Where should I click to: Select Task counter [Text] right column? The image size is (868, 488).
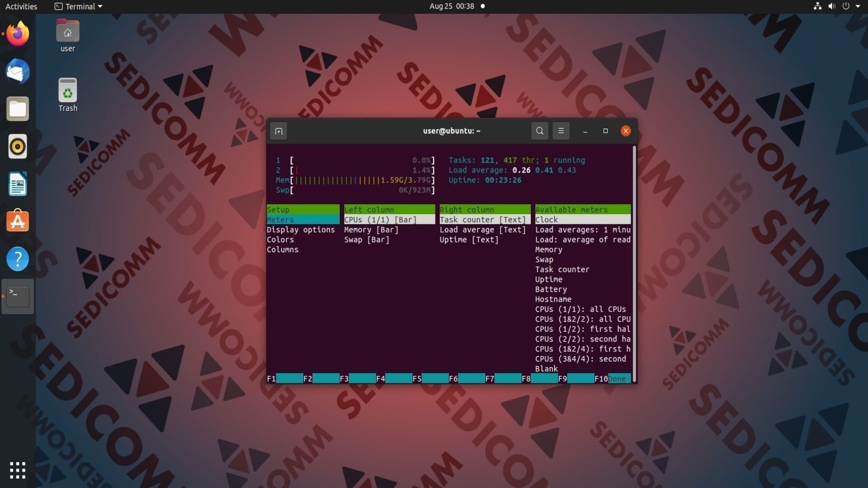(x=485, y=220)
